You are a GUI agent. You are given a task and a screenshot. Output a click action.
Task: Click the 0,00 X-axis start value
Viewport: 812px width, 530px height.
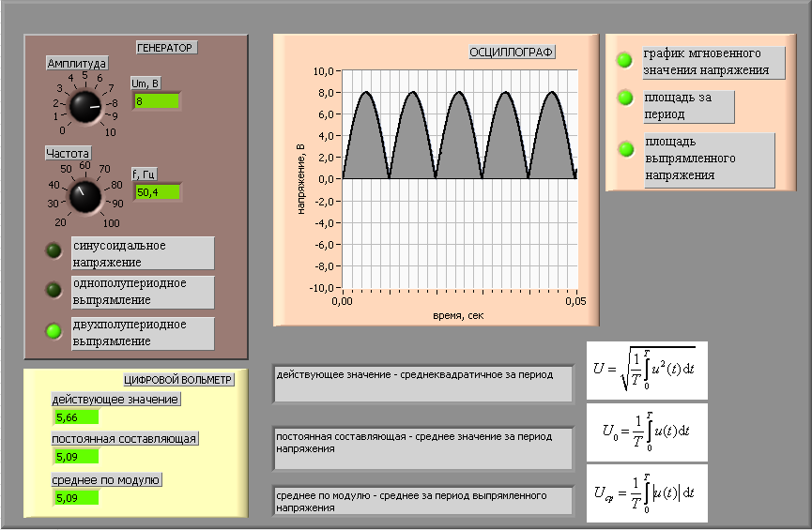(x=342, y=301)
